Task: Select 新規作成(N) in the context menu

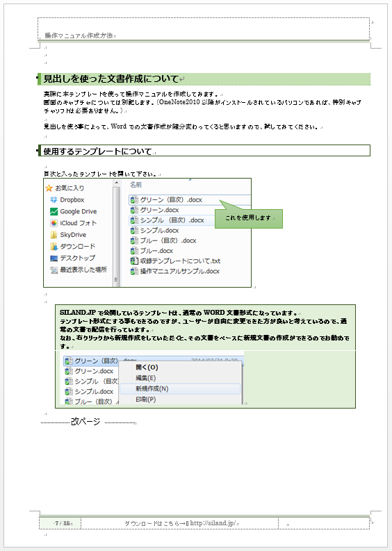Action: click(180, 388)
